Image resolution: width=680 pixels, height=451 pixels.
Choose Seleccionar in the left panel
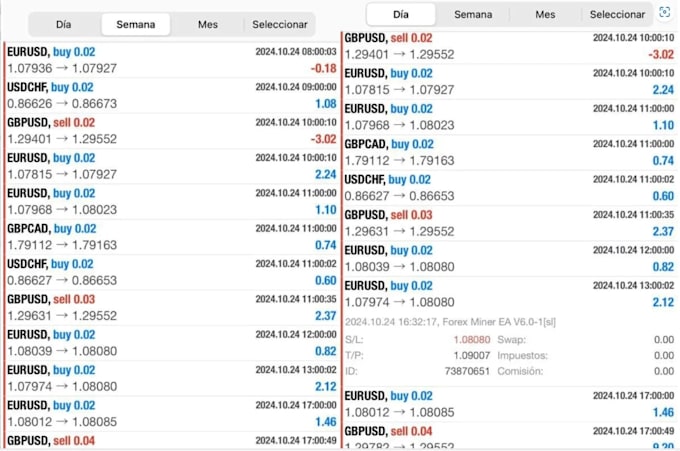280,25
